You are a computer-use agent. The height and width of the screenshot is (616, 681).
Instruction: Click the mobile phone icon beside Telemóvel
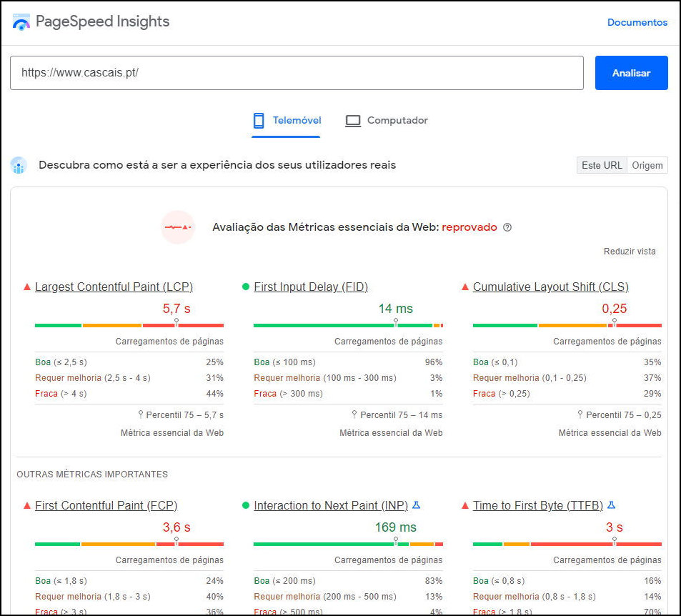click(x=259, y=120)
